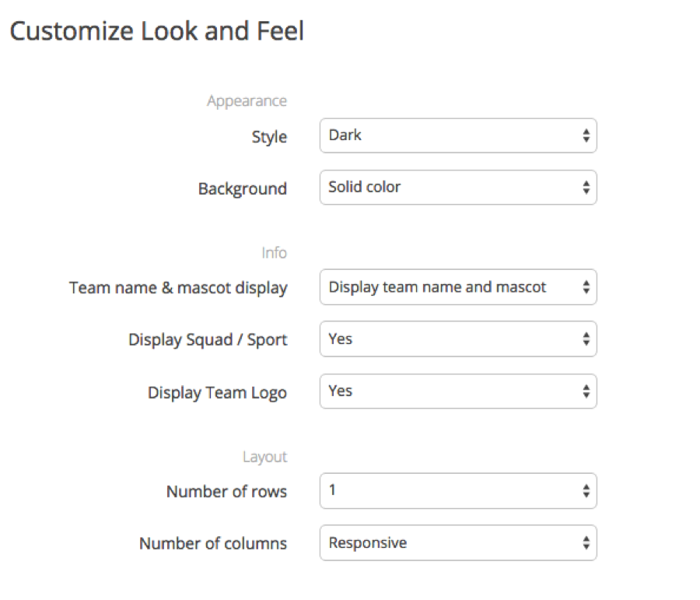700x600 pixels.
Task: Open the Number of columns Responsive dropdown
Action: click(458, 543)
